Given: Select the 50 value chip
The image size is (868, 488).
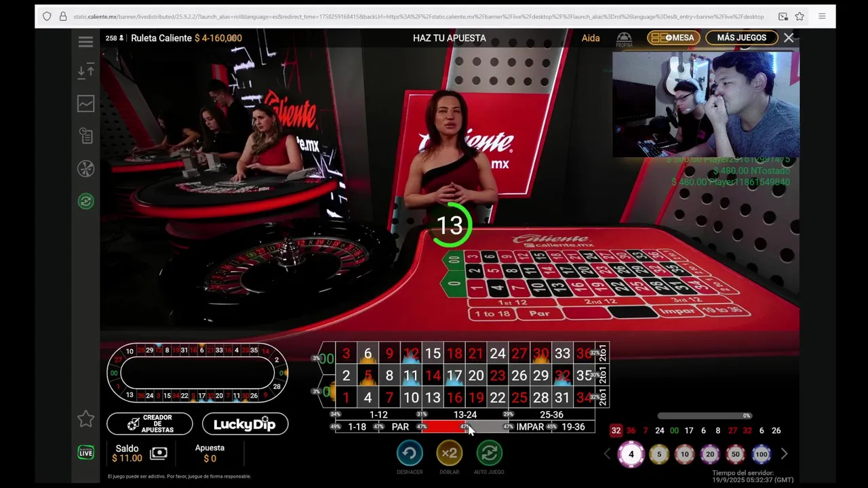Looking at the screenshot, I should (x=736, y=454).
